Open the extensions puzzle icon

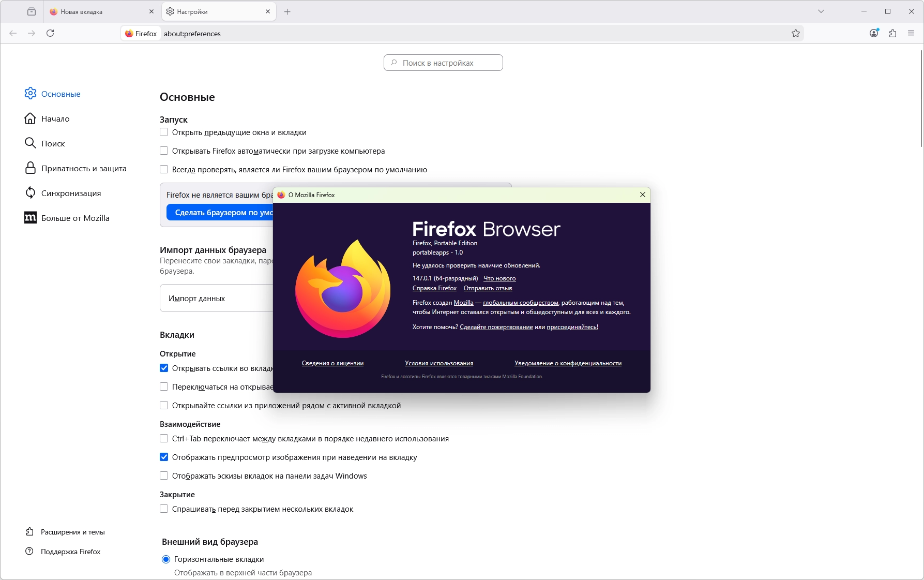[x=892, y=33]
